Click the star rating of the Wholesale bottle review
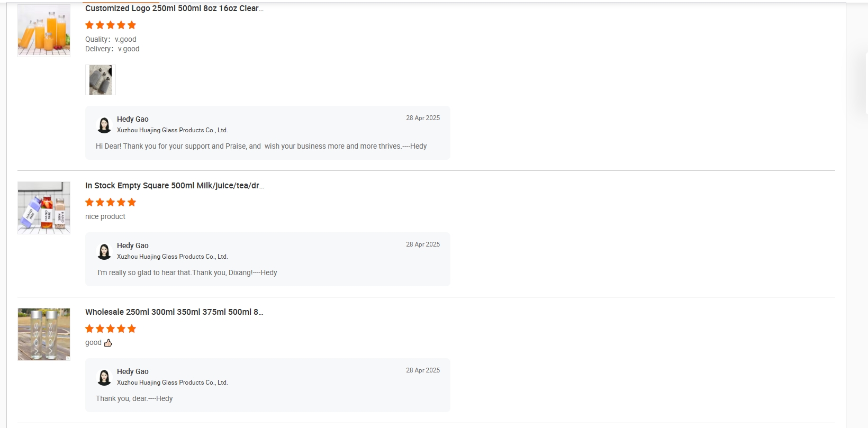Viewport: 868px width, 428px height. click(x=111, y=329)
